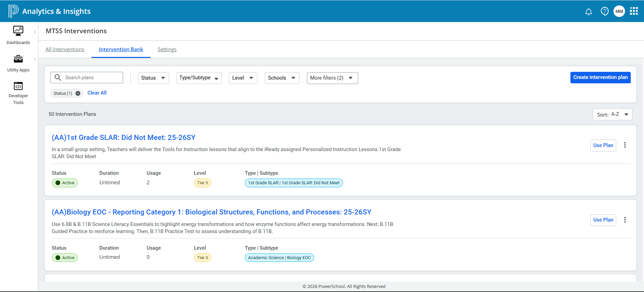The image size is (644, 292).
Task: Open more options for Biology EOC plan
Action: (625, 220)
